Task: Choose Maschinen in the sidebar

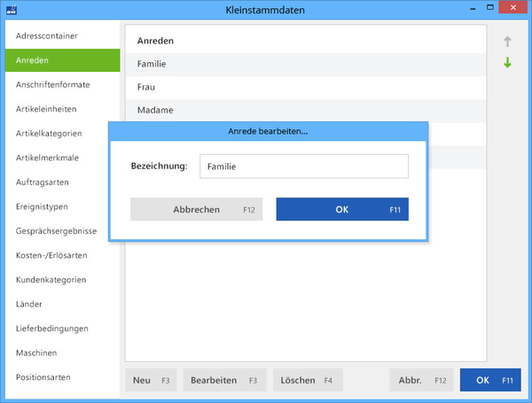Action: (x=62, y=353)
